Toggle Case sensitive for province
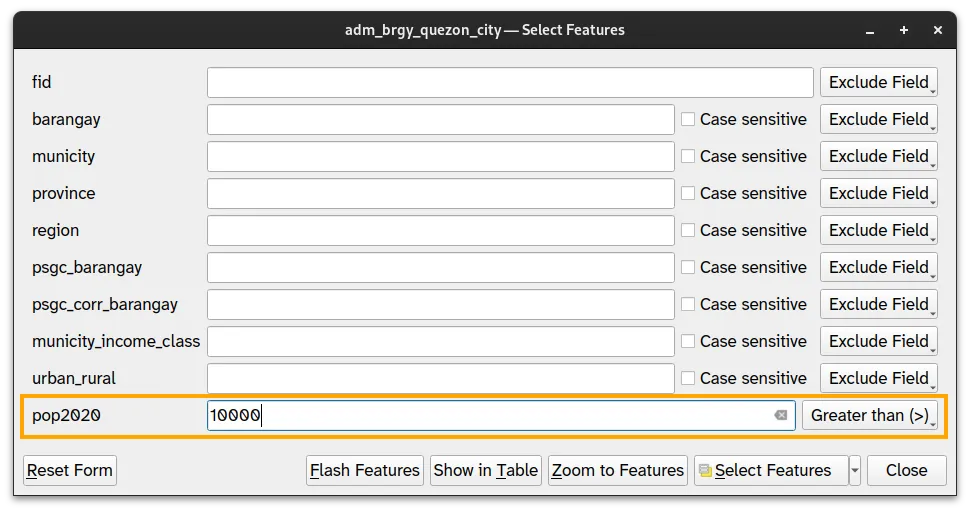970x512 pixels. 688,193
